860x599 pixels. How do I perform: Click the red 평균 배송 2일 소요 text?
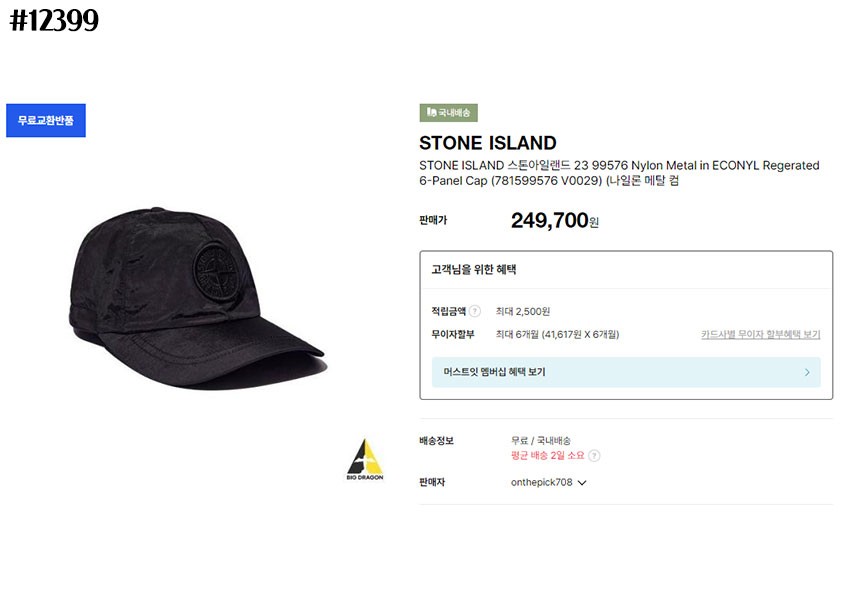pyautogui.click(x=547, y=456)
